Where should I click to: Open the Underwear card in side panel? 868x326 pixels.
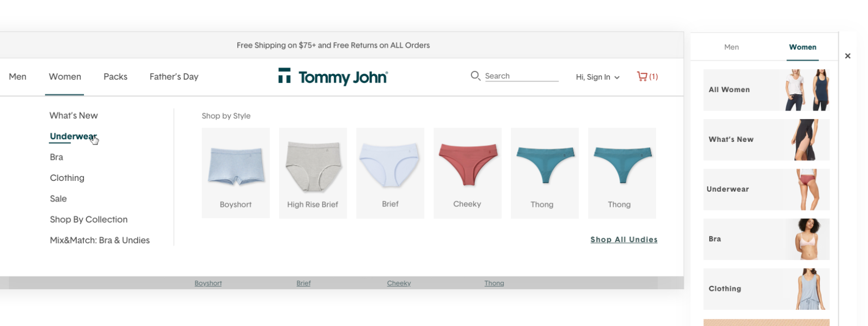(x=766, y=190)
